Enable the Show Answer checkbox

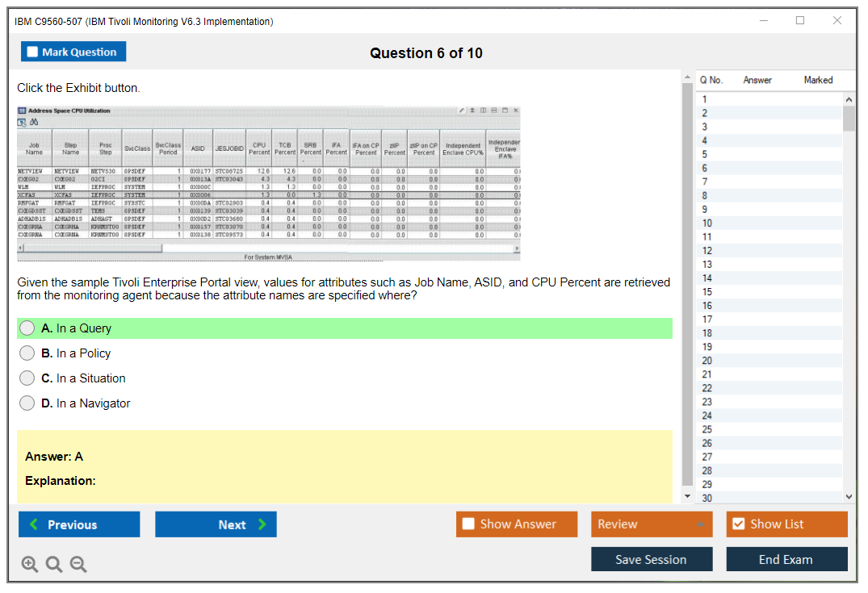469,524
